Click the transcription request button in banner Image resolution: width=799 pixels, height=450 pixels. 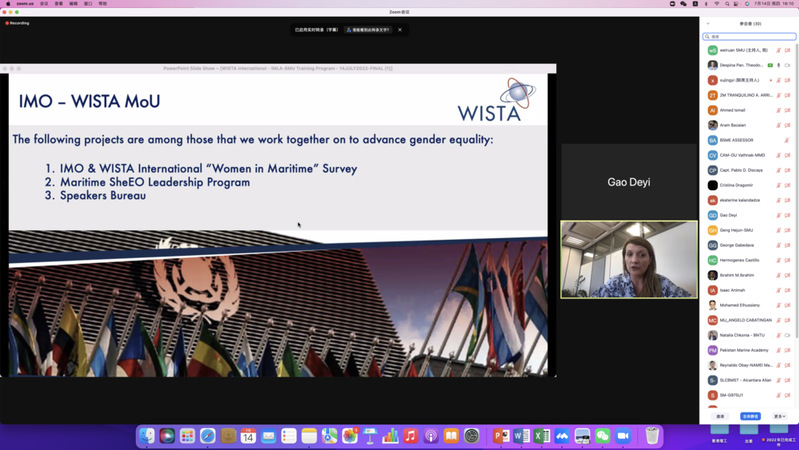point(368,30)
